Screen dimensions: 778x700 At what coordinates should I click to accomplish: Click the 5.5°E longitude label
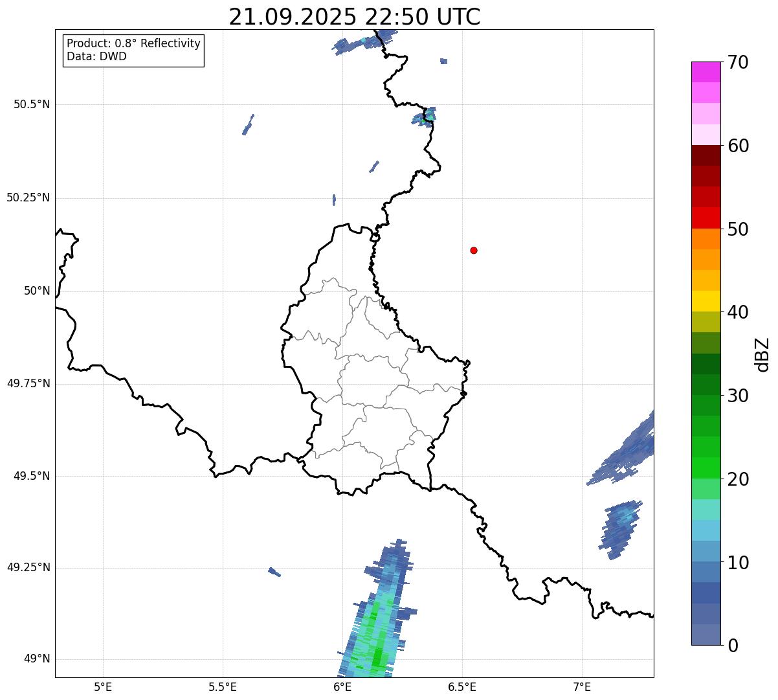pyautogui.click(x=223, y=686)
